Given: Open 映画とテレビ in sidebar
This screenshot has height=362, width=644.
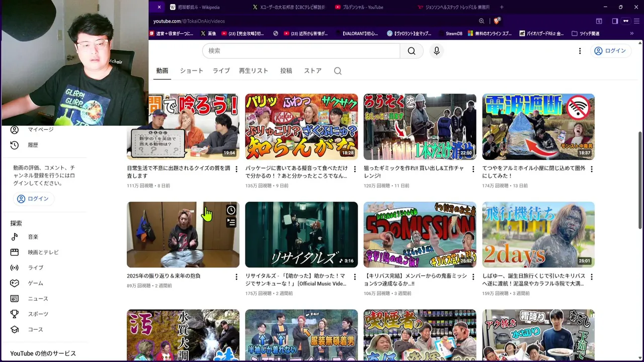Looking at the screenshot, I should (x=35, y=252).
